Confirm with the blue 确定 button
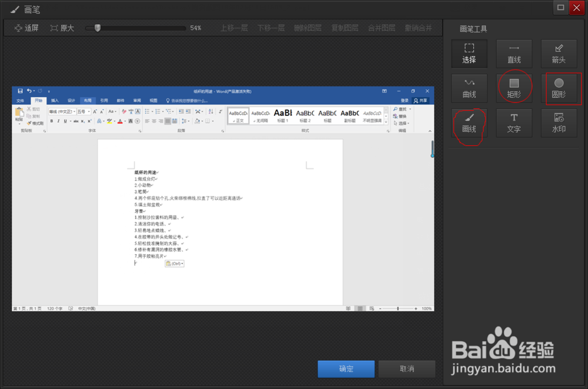This screenshot has height=389, width=588. click(x=346, y=369)
